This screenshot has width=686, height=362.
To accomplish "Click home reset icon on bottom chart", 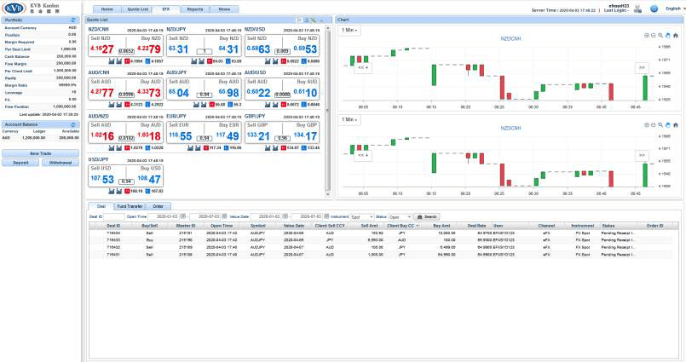I will [x=676, y=125].
